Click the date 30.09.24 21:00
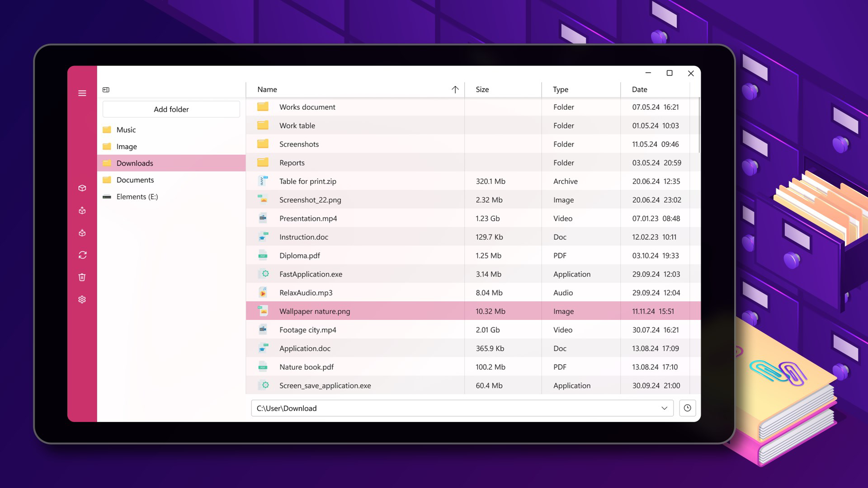Image resolution: width=868 pixels, height=488 pixels. tap(656, 385)
